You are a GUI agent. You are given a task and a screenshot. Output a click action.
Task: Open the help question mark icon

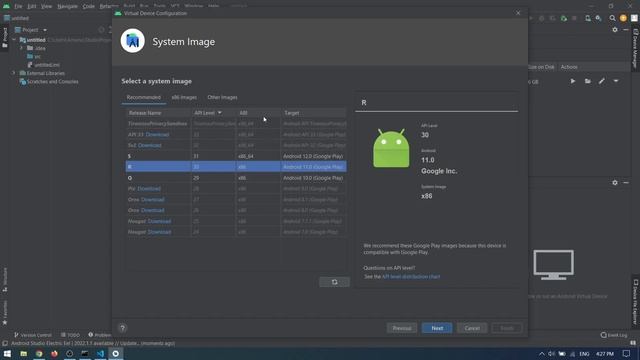pos(122,328)
